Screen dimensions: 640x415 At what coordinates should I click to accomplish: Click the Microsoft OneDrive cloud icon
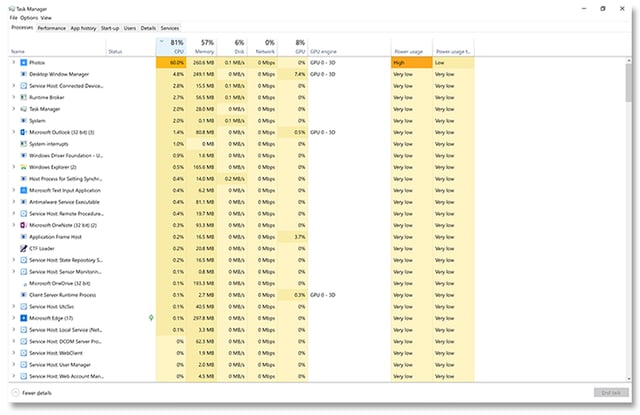click(x=24, y=284)
